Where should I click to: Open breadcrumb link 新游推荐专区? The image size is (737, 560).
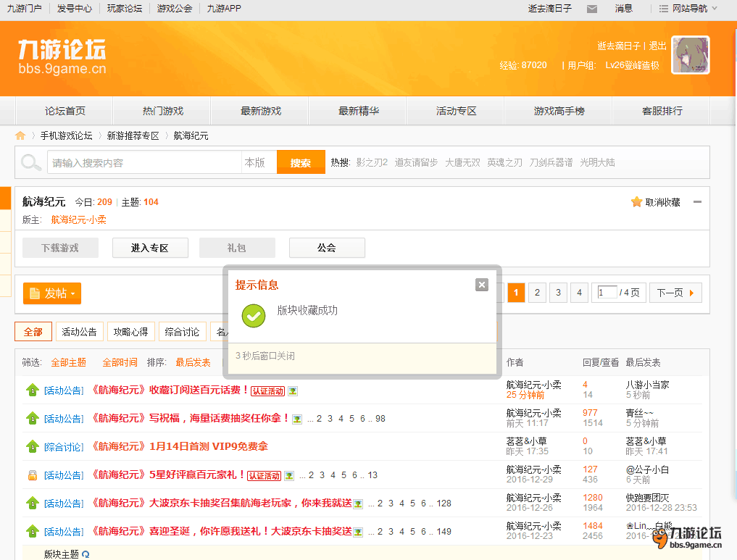133,135
